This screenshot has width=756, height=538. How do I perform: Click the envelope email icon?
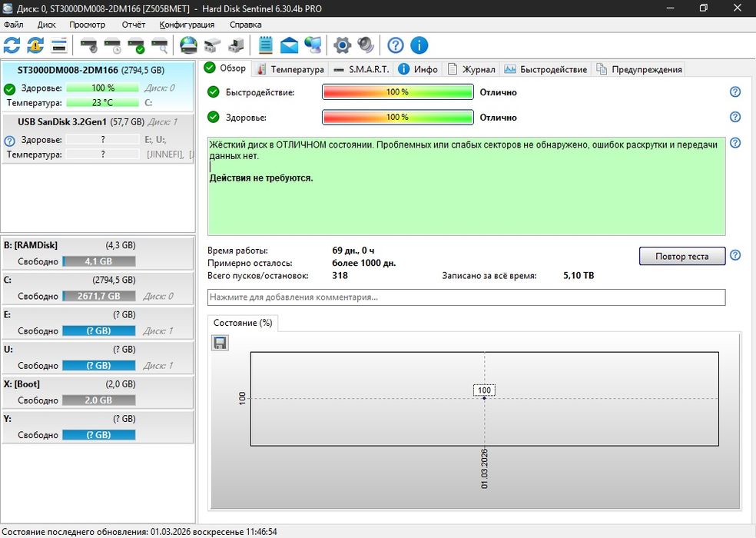coord(289,45)
